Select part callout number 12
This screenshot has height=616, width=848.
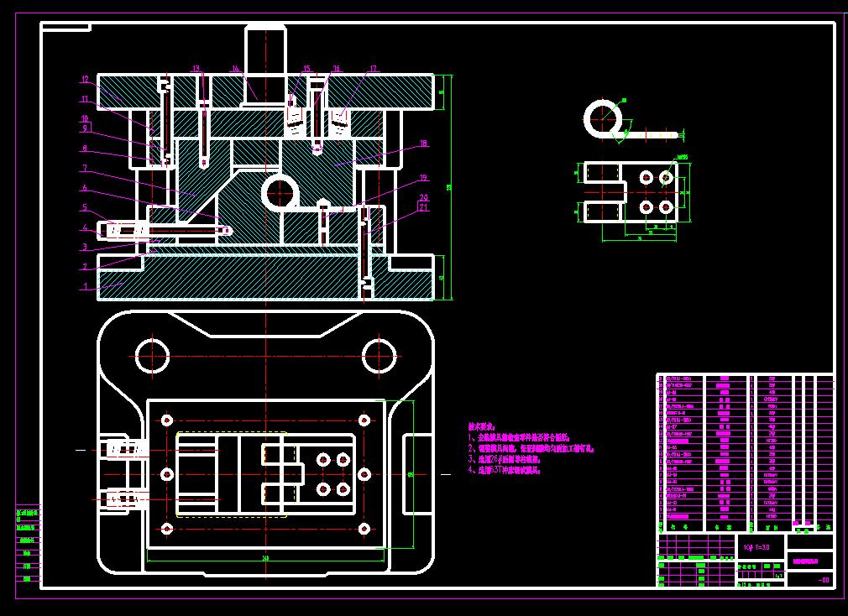85,80
